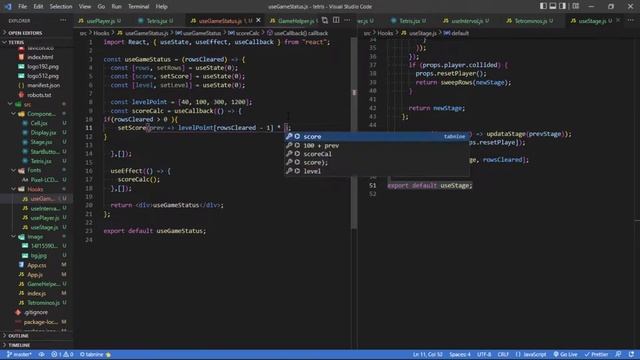Click the split editor right icon
Screen dimensions: 640x360
click(x=336, y=20)
